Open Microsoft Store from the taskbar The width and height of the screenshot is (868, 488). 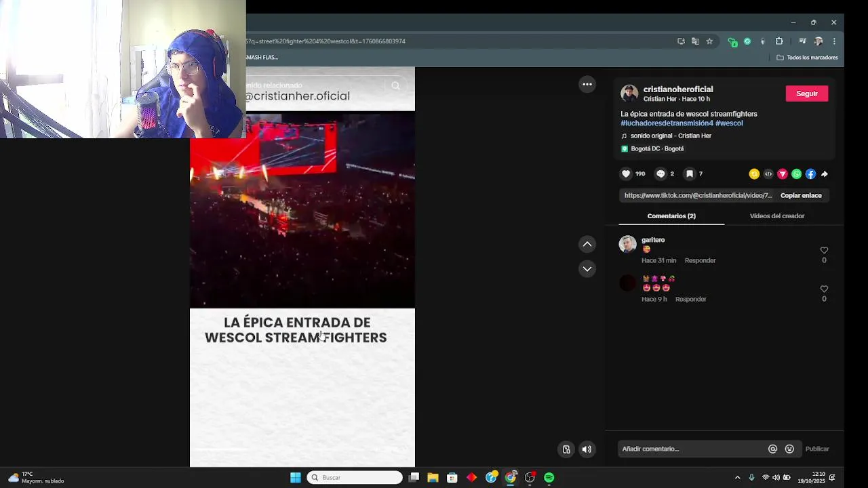452,478
